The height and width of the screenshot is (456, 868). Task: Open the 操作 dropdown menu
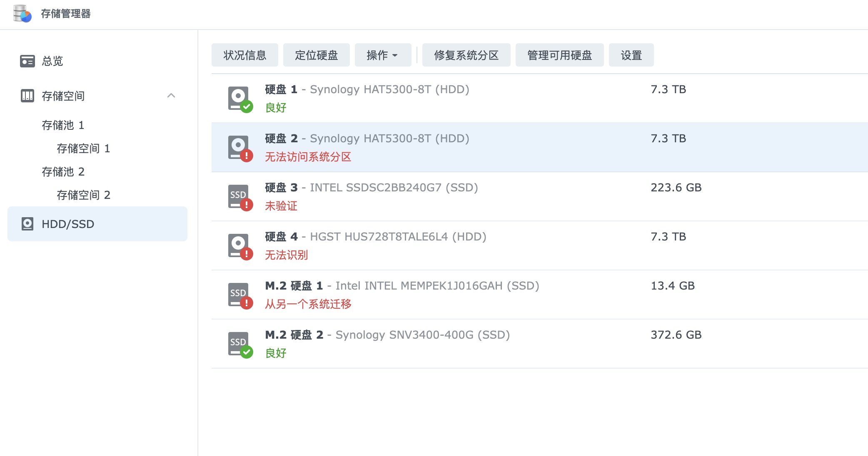pyautogui.click(x=383, y=55)
